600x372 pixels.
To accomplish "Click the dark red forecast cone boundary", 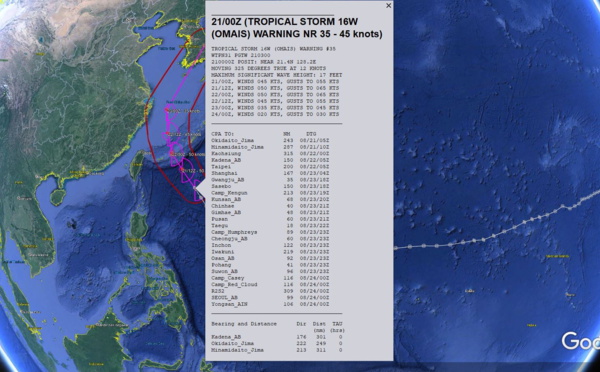I will coord(147,115).
